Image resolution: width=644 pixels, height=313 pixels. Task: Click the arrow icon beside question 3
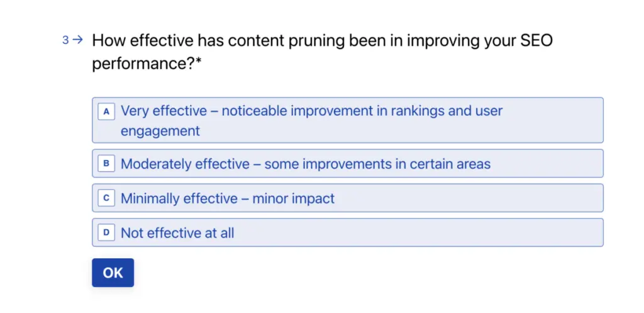point(78,40)
